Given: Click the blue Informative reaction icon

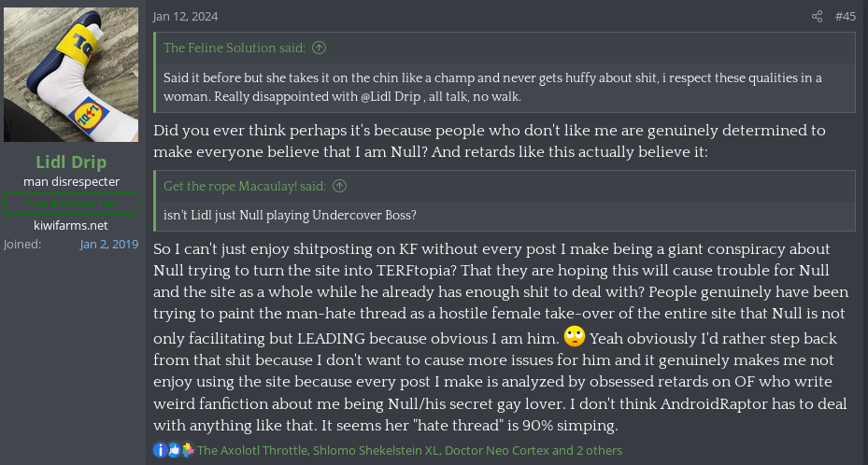Looking at the screenshot, I should (x=161, y=450).
